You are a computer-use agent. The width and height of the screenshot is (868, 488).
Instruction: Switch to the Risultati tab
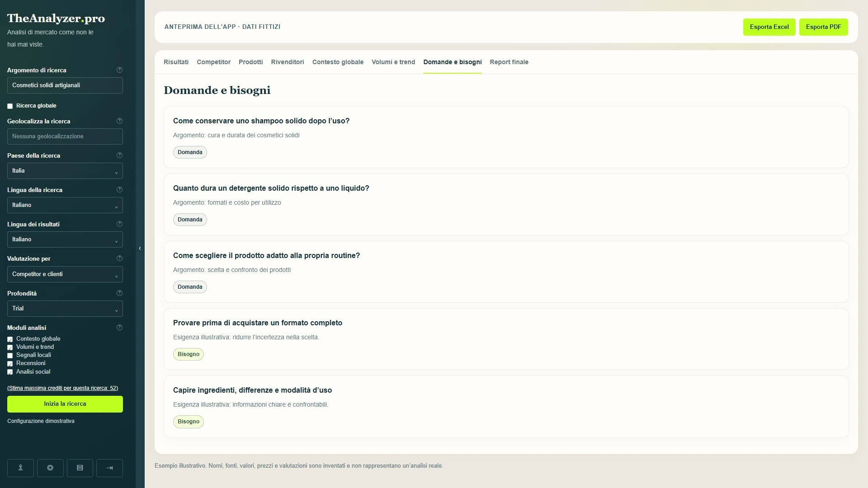pos(176,62)
